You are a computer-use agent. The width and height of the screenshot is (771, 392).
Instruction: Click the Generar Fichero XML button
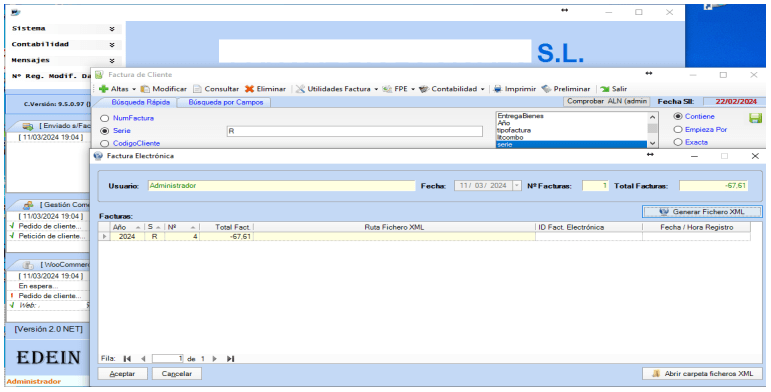click(702, 212)
